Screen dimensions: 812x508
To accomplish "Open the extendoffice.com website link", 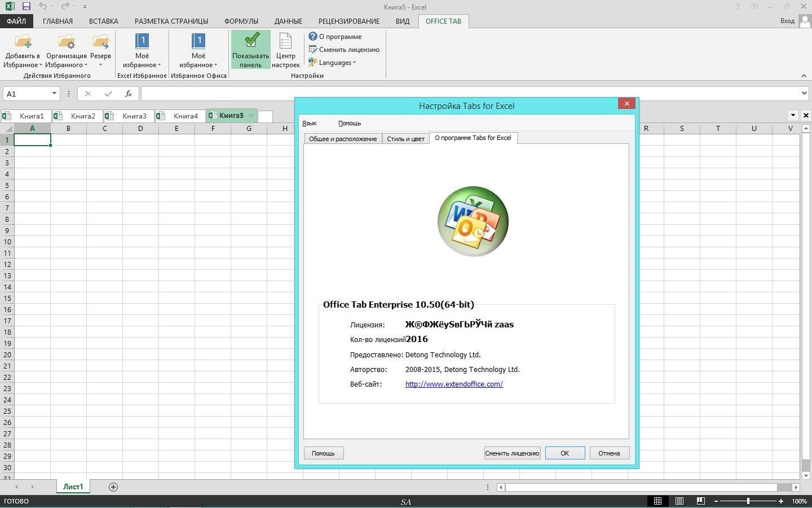I will [454, 384].
